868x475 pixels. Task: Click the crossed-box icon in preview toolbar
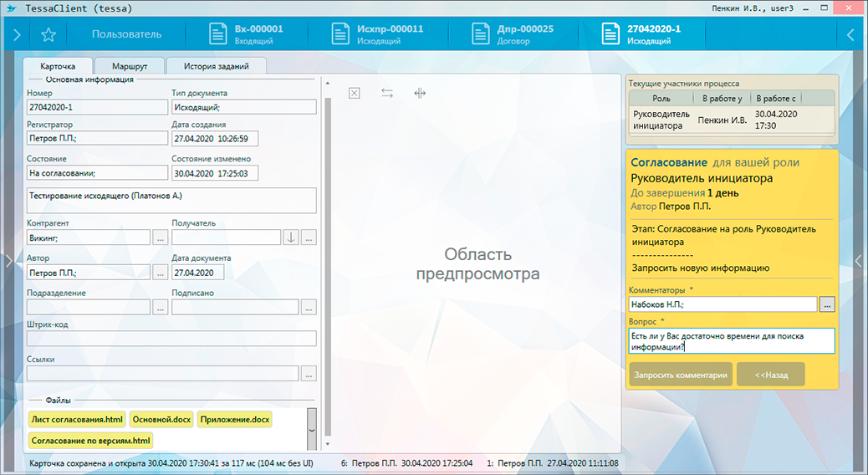(x=354, y=94)
